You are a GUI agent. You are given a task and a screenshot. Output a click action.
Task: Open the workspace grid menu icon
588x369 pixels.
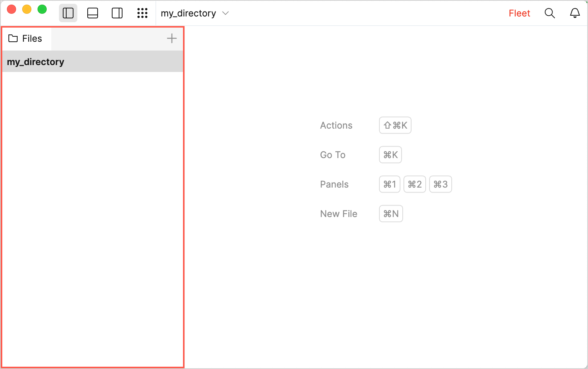click(142, 13)
